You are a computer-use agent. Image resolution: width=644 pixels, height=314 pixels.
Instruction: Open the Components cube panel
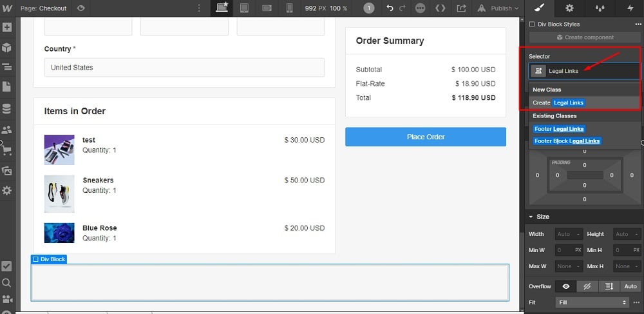coord(7,48)
